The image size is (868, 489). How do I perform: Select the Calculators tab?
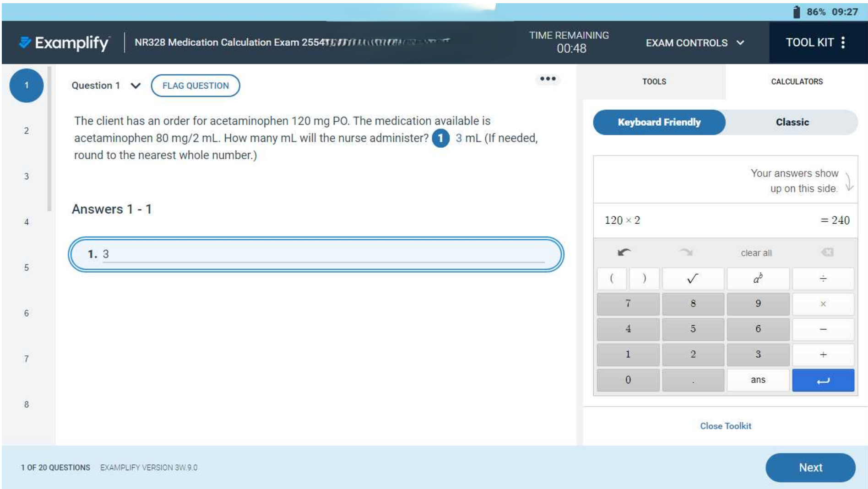point(797,81)
